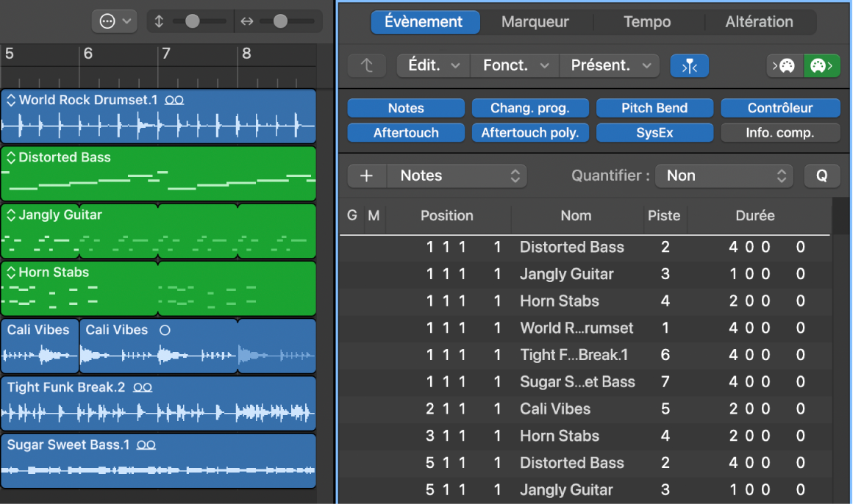853x504 pixels.
Task: Click the Piste column header
Action: point(664,215)
